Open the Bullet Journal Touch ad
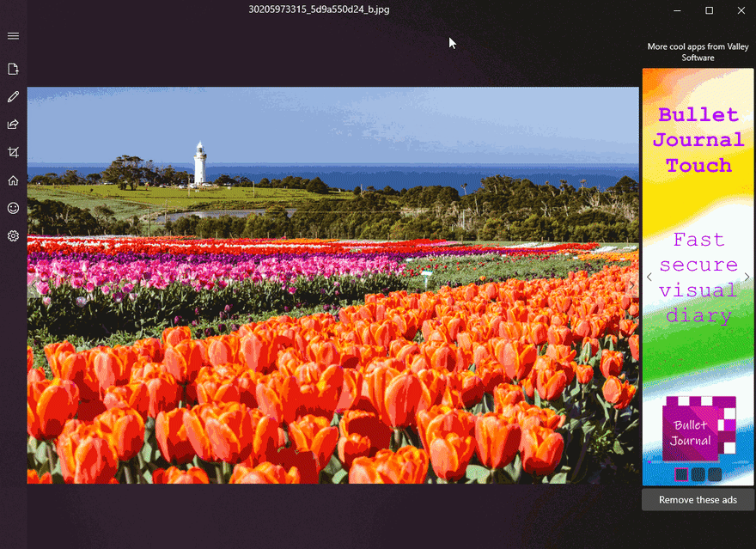The image size is (756, 549). pyautogui.click(x=698, y=277)
